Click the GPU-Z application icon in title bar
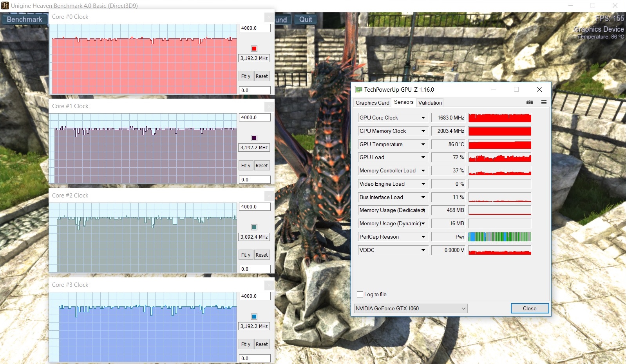The height and width of the screenshot is (364, 626). click(x=358, y=89)
